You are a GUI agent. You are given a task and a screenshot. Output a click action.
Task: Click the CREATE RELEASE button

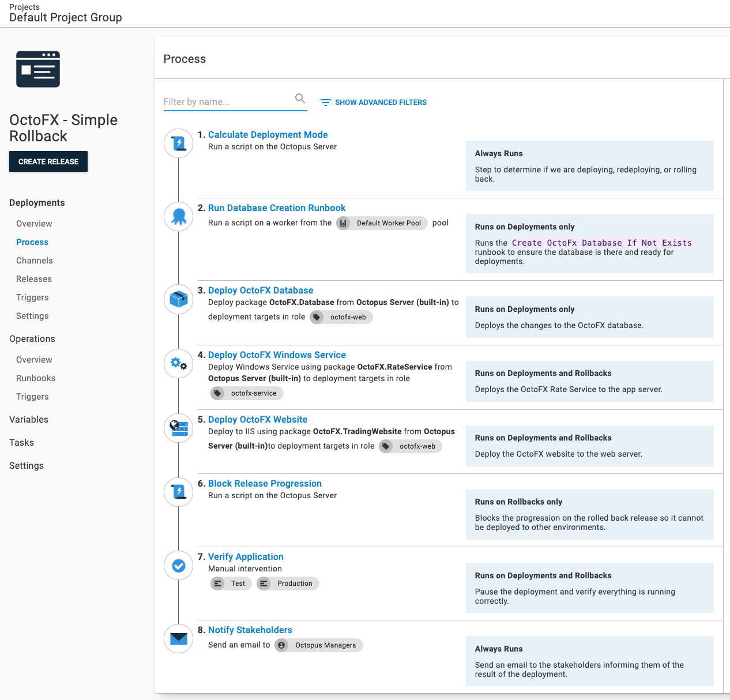[48, 161]
